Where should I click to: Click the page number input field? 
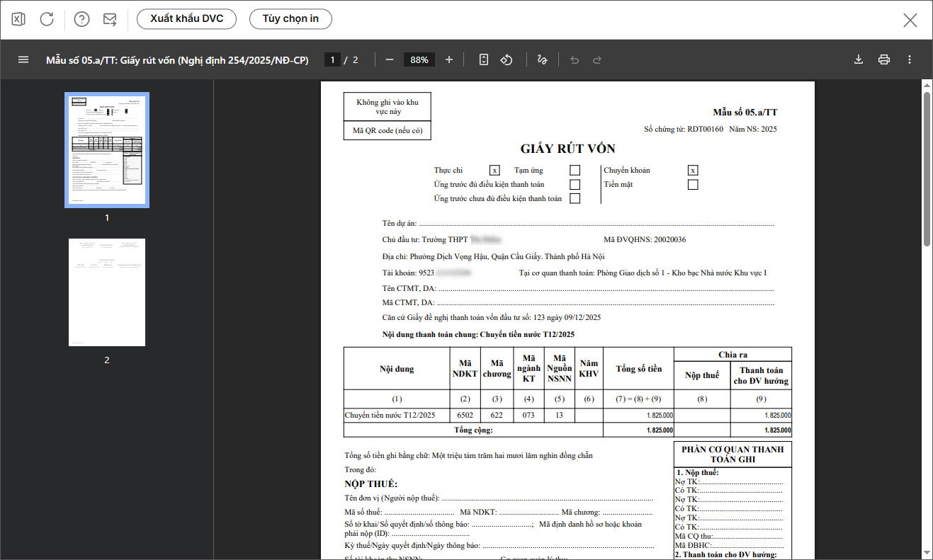click(332, 60)
